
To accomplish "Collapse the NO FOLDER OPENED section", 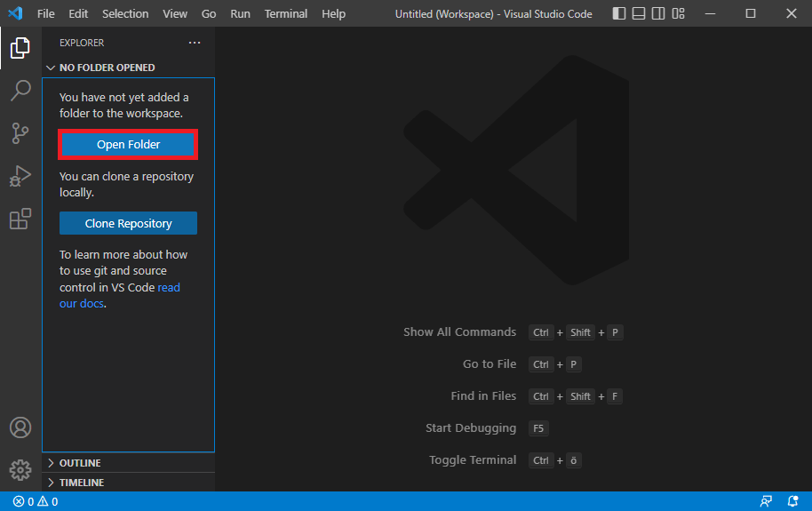I will (129, 68).
